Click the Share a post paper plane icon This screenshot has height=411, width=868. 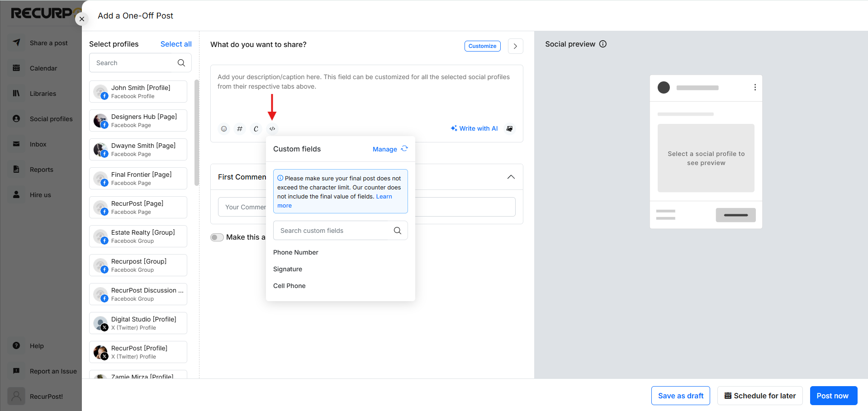pyautogui.click(x=16, y=43)
